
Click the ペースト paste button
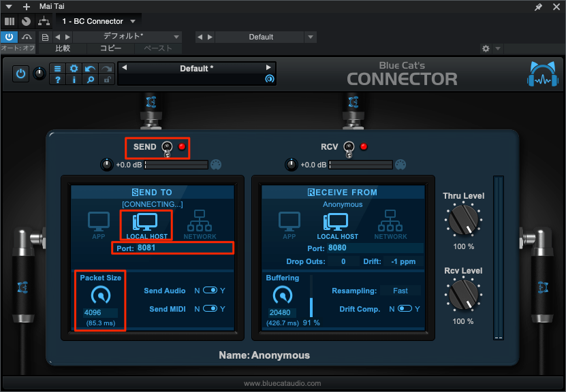click(x=158, y=48)
